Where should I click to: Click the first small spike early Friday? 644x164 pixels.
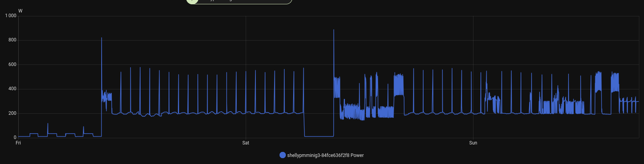(x=48, y=124)
